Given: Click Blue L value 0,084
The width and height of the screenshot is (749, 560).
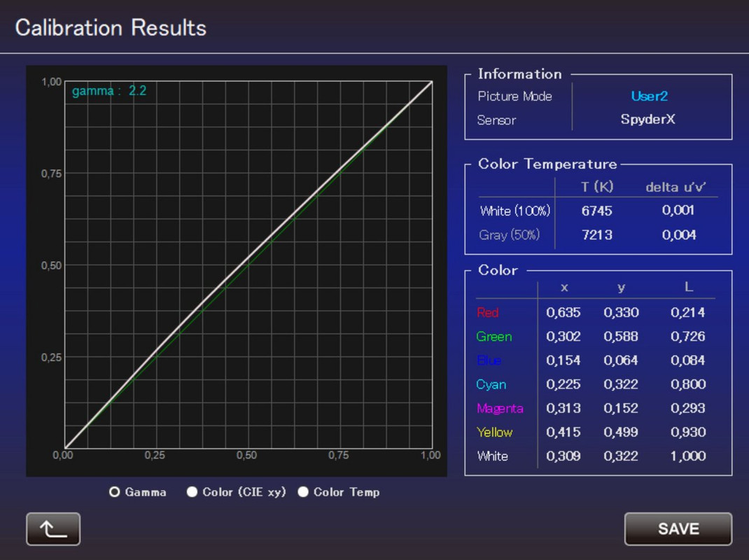Looking at the screenshot, I should tap(687, 360).
